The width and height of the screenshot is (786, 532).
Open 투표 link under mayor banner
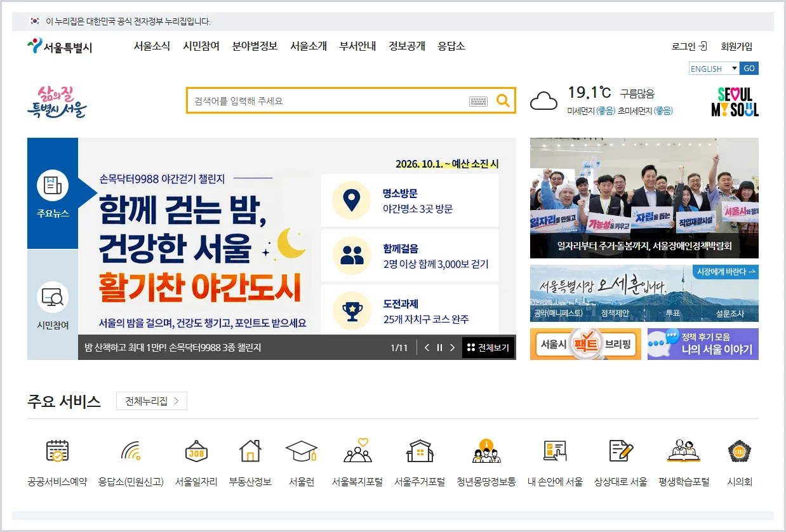tap(672, 314)
